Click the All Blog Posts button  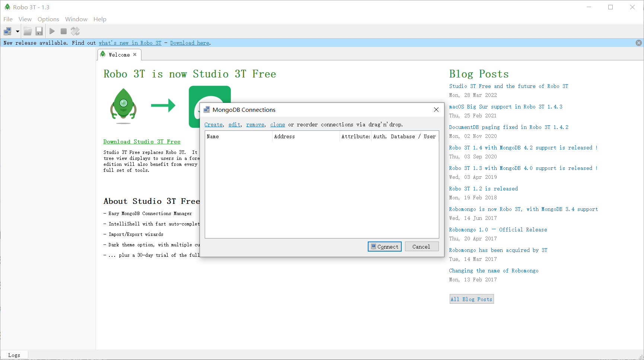472,299
